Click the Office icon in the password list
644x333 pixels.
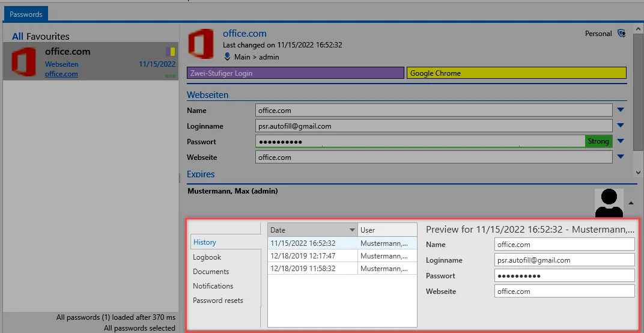(x=24, y=62)
